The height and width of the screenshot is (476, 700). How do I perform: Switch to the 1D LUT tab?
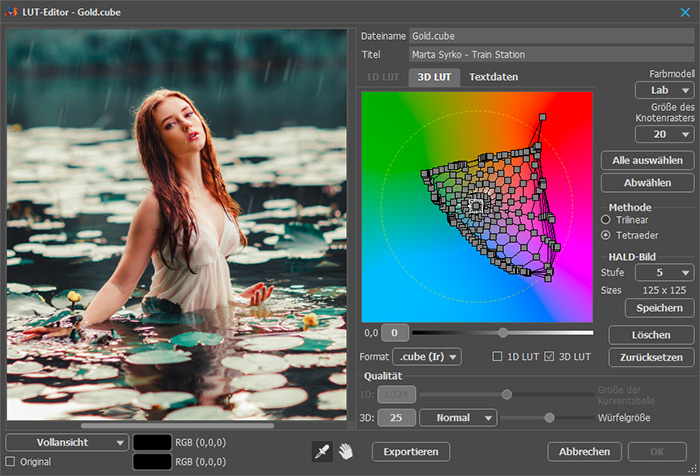[x=383, y=77]
